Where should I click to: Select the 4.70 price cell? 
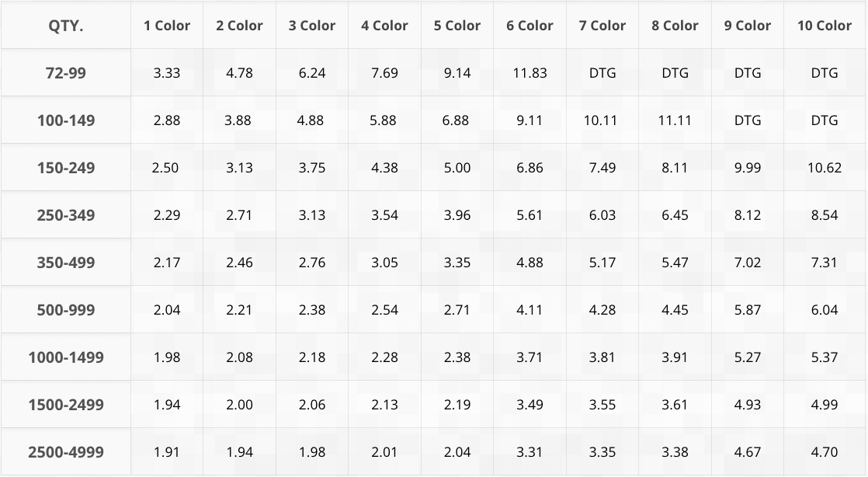click(825, 452)
